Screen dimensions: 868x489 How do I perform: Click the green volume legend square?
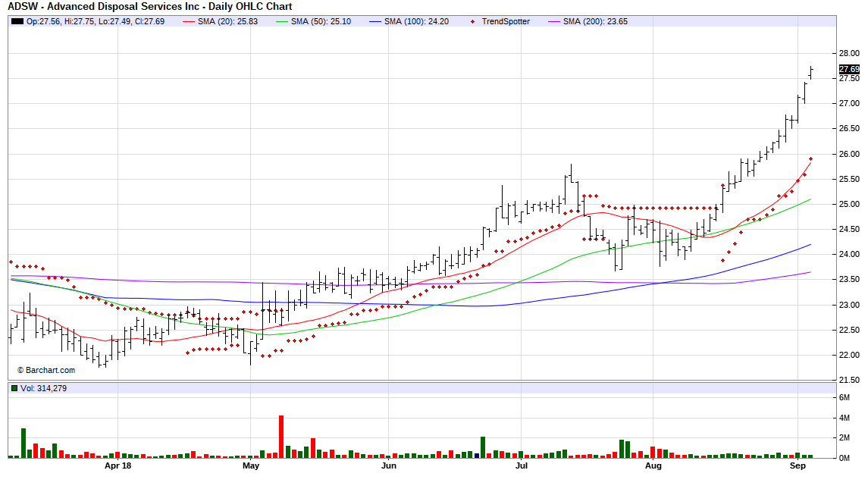pos(14,388)
